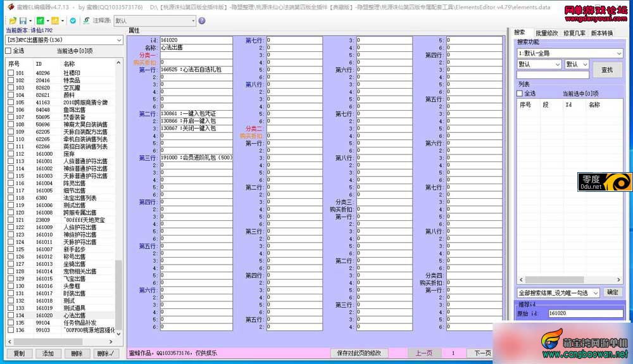Expand the arrow next to the save icon

point(30,21)
